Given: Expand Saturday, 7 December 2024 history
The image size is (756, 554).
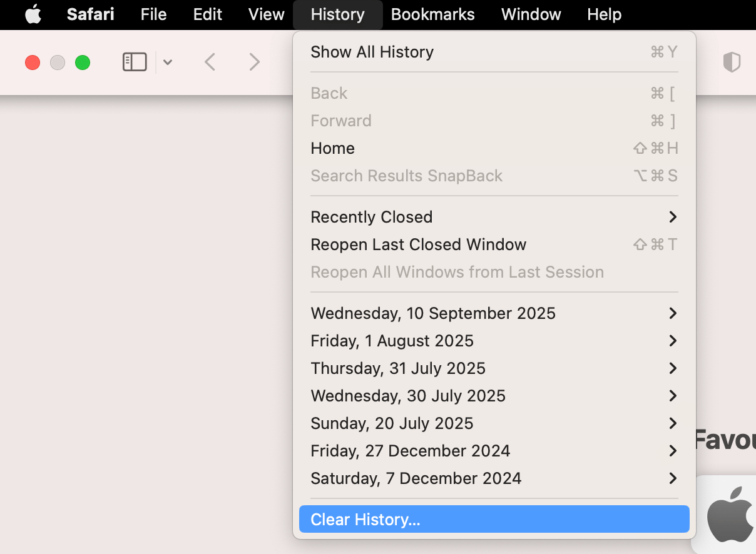Looking at the screenshot, I should 494,478.
